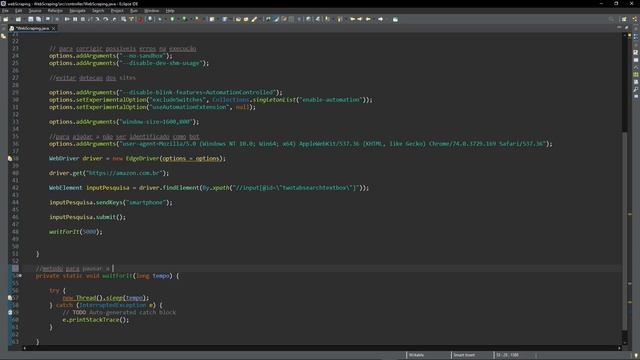Open the File menu
This screenshot has width=640, height=360.
[x=5, y=11]
